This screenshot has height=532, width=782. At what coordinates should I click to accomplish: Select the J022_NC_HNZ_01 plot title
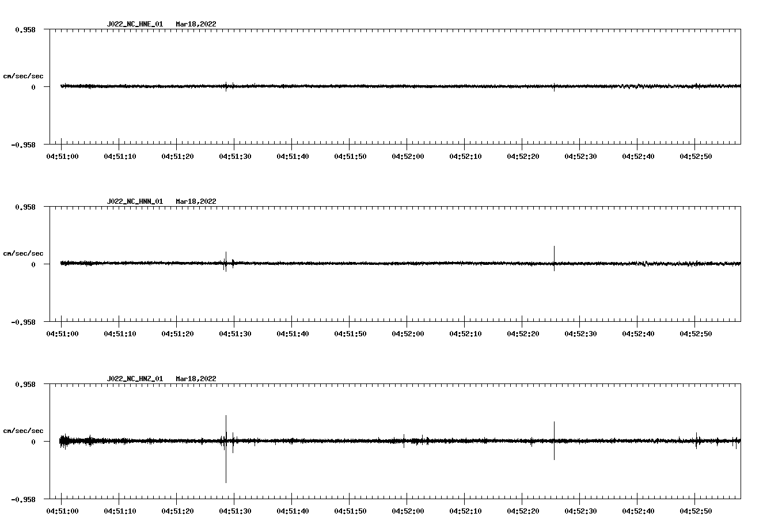point(135,379)
